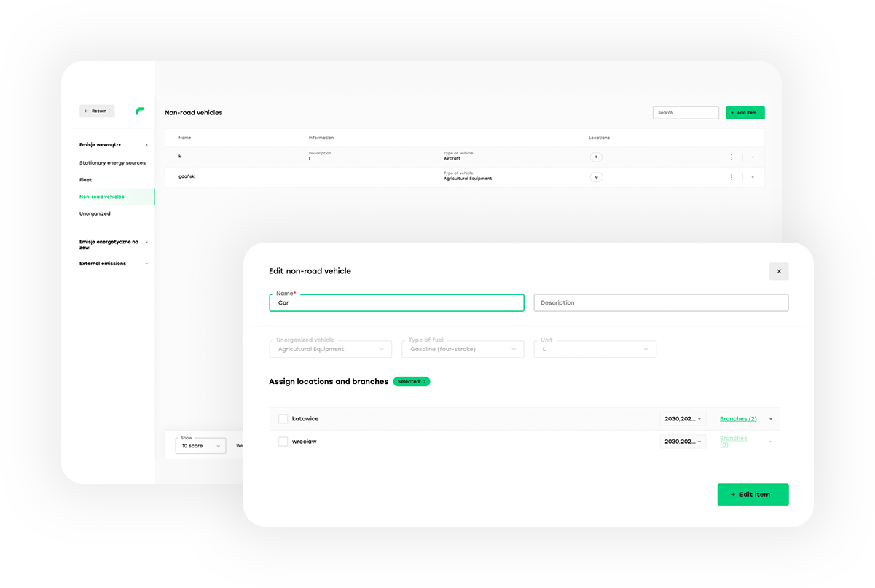Open three-dot menu for gdańsk row
The width and height of the screenshot is (875, 588).
point(731,177)
